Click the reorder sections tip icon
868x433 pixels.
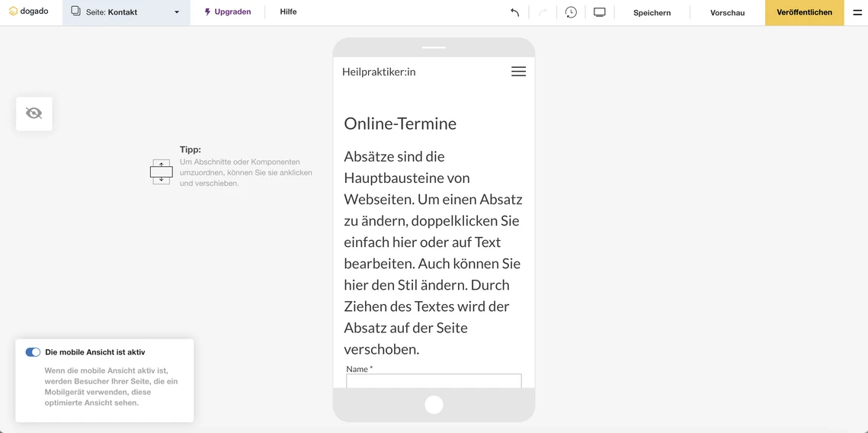tap(161, 172)
